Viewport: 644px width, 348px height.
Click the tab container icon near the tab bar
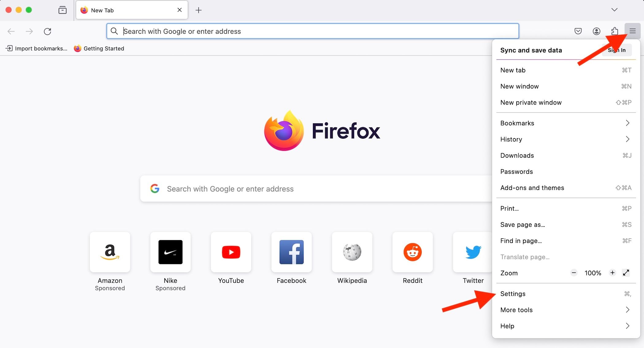coord(62,10)
